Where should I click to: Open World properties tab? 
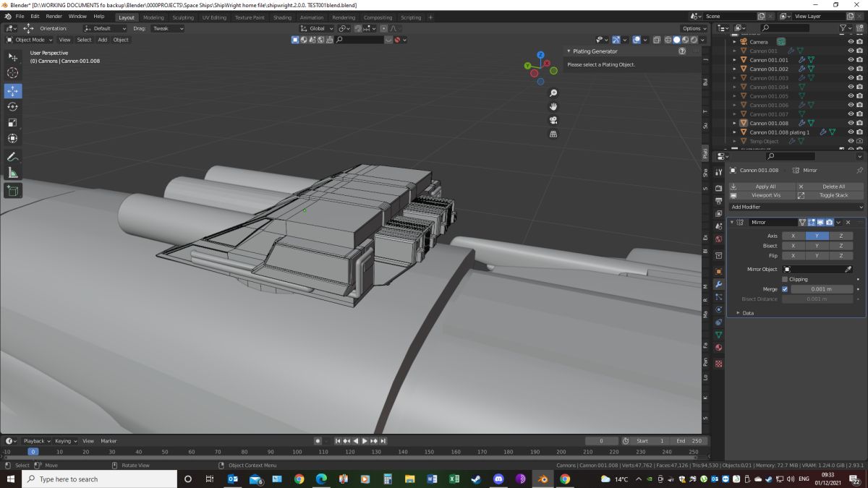718,239
